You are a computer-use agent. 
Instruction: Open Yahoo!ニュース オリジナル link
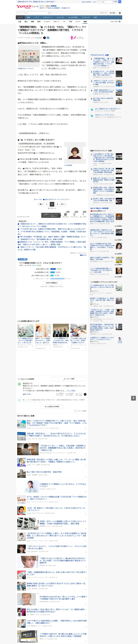coord(104,115)
